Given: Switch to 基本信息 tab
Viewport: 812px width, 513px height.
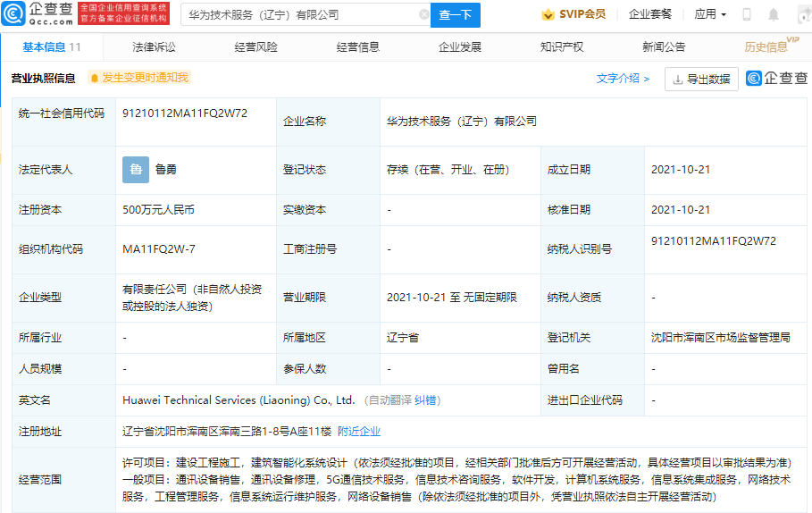Looking at the screenshot, I should (52, 47).
